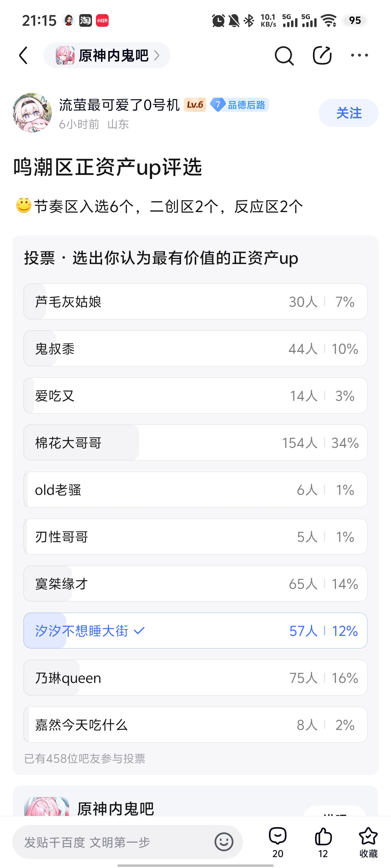This screenshot has height=868, width=391.
Task: Focus the 发贴千百度 reply input field
Action: (x=112, y=842)
